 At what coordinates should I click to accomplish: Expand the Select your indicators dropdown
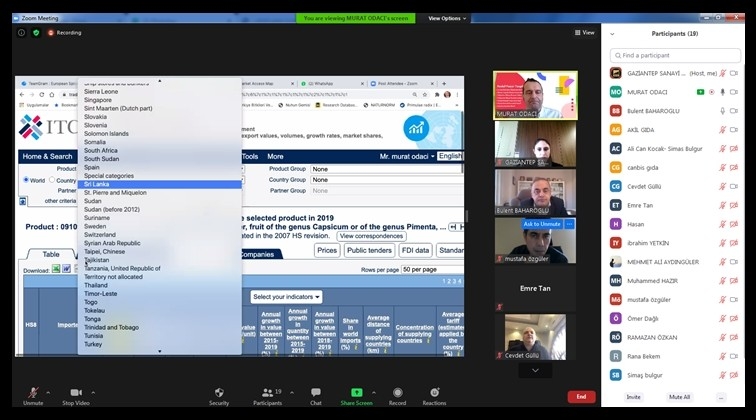click(x=287, y=297)
